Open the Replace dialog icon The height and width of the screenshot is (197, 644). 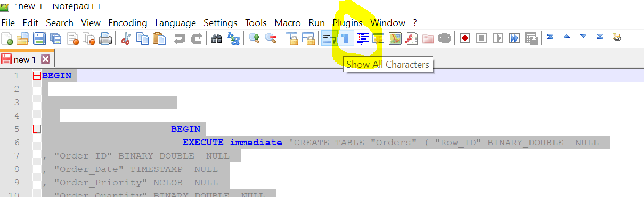click(233, 38)
